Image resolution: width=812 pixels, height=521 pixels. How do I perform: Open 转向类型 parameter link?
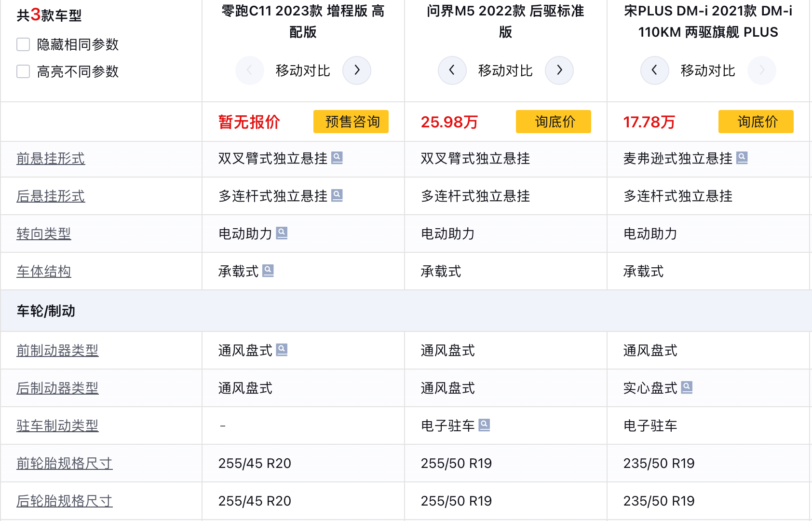[44, 234]
